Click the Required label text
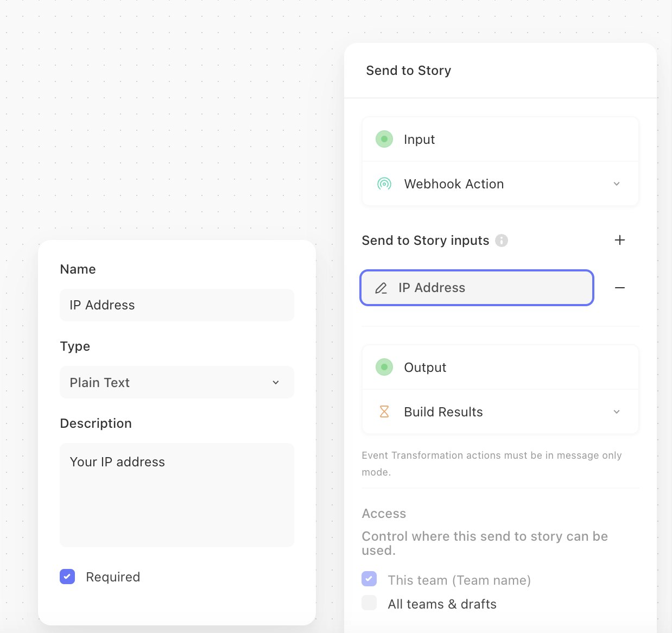Screen dimensions: 672x633 (x=113, y=577)
